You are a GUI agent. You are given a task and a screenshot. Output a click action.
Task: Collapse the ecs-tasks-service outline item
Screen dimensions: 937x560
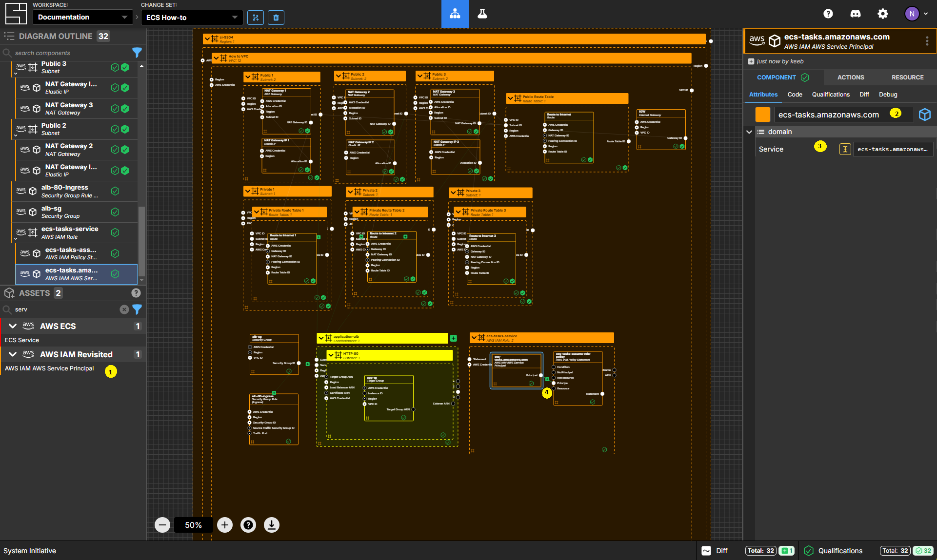16,239
